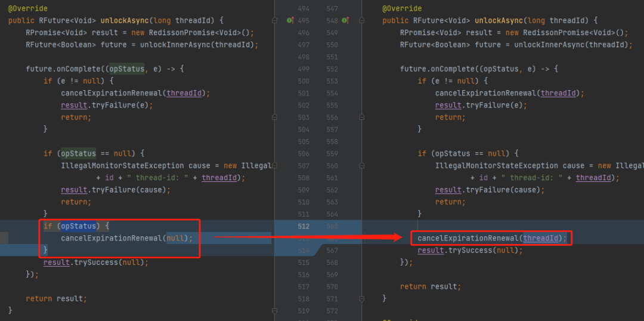
Task: Toggle fold marker next to right line 556
Action: pos(362,117)
